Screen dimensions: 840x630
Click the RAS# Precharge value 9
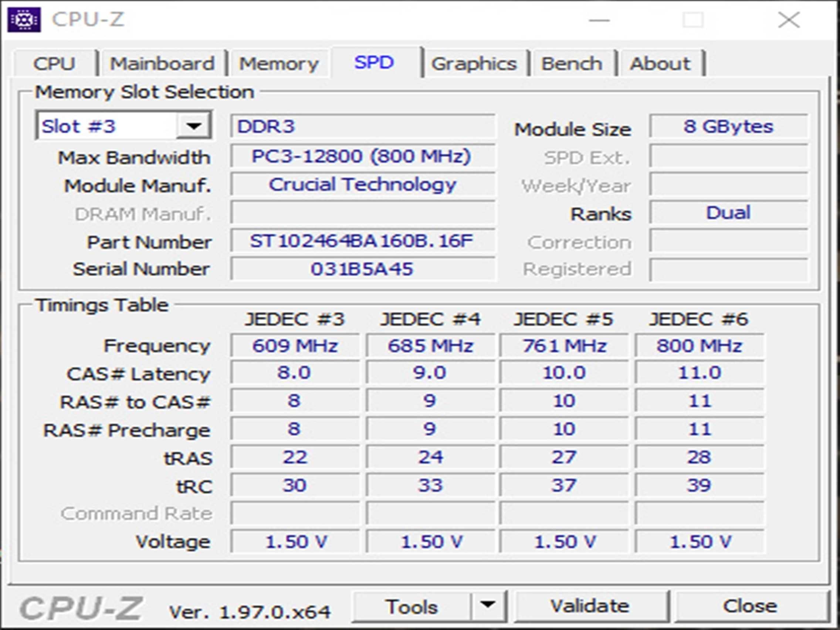pos(431,429)
